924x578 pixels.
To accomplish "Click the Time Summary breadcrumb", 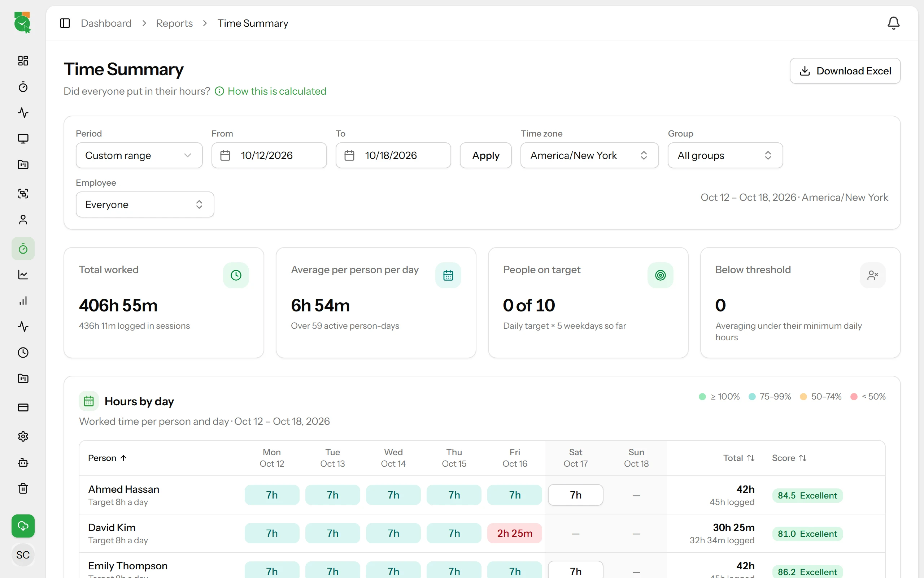I will pos(253,23).
